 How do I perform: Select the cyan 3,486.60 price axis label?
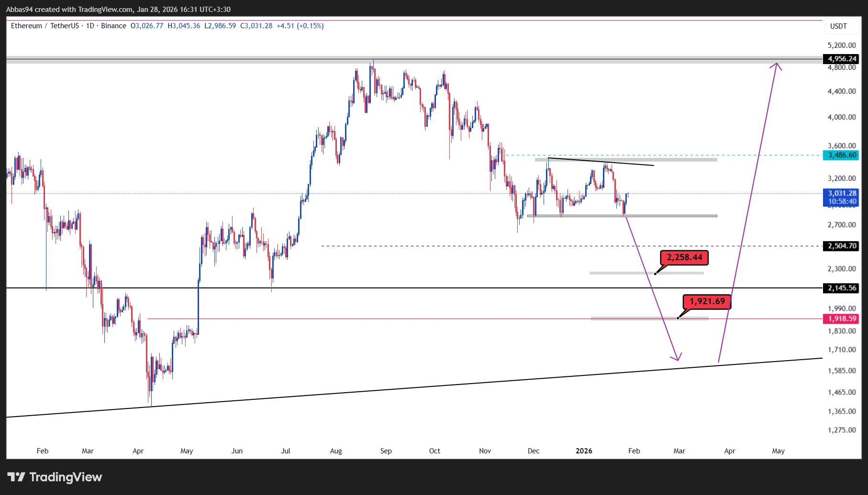click(x=842, y=155)
